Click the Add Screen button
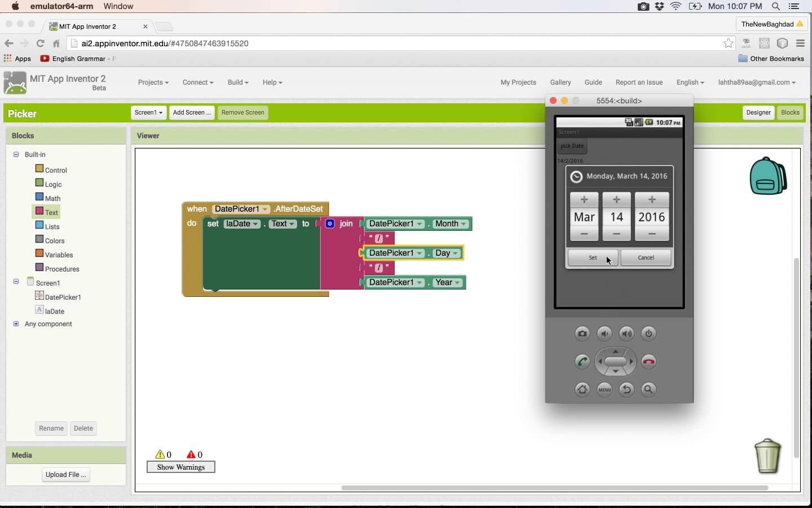 click(x=192, y=112)
